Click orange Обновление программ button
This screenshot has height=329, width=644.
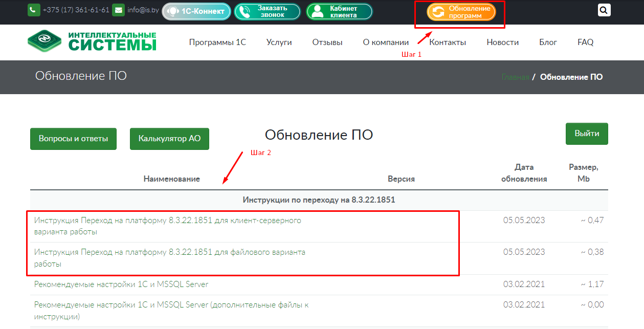tap(461, 12)
